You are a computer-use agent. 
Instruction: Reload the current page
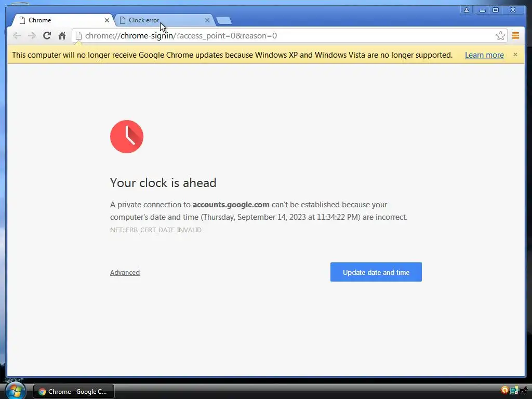pyautogui.click(x=47, y=36)
